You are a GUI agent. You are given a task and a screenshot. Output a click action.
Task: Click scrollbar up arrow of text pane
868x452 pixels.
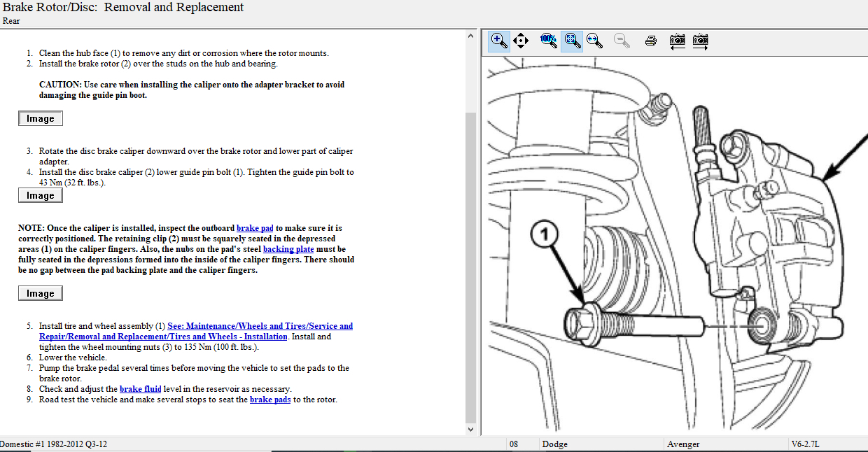[x=470, y=35]
